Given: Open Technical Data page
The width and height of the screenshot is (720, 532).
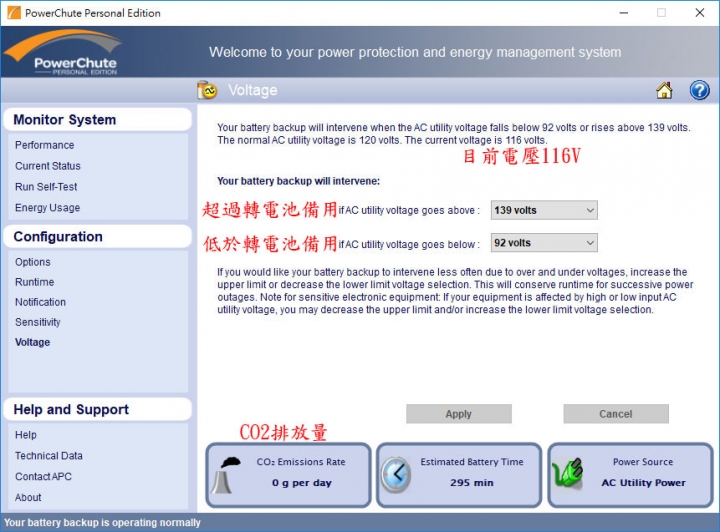Looking at the screenshot, I should tap(49, 456).
